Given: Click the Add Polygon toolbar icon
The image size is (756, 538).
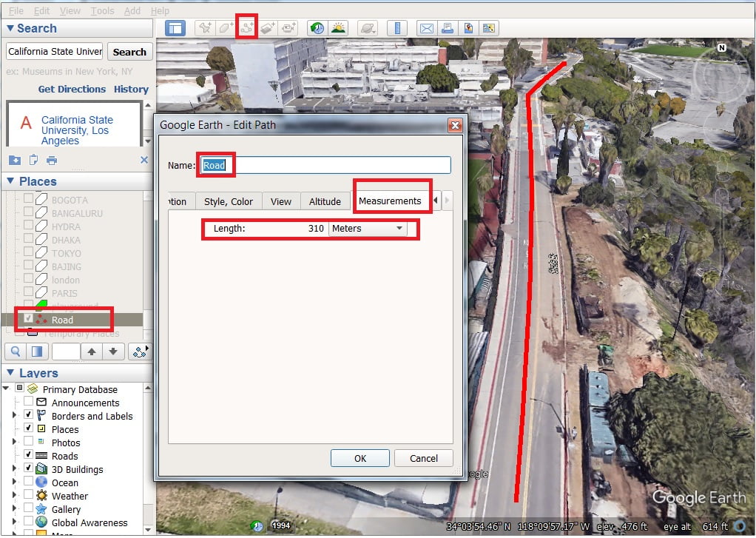Looking at the screenshot, I should pos(225,28).
